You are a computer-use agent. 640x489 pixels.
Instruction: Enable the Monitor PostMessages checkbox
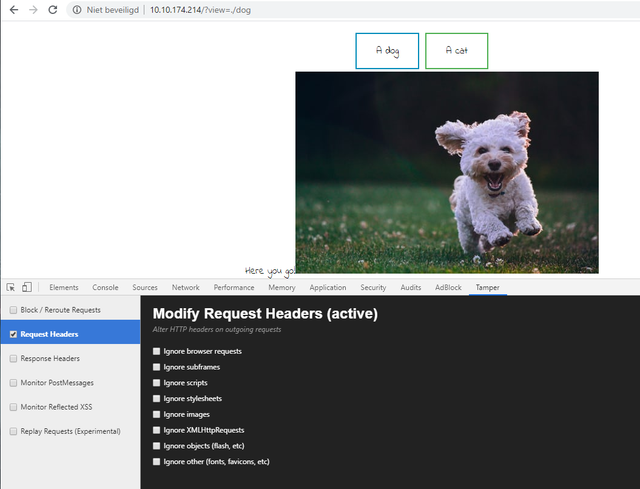(x=13, y=383)
